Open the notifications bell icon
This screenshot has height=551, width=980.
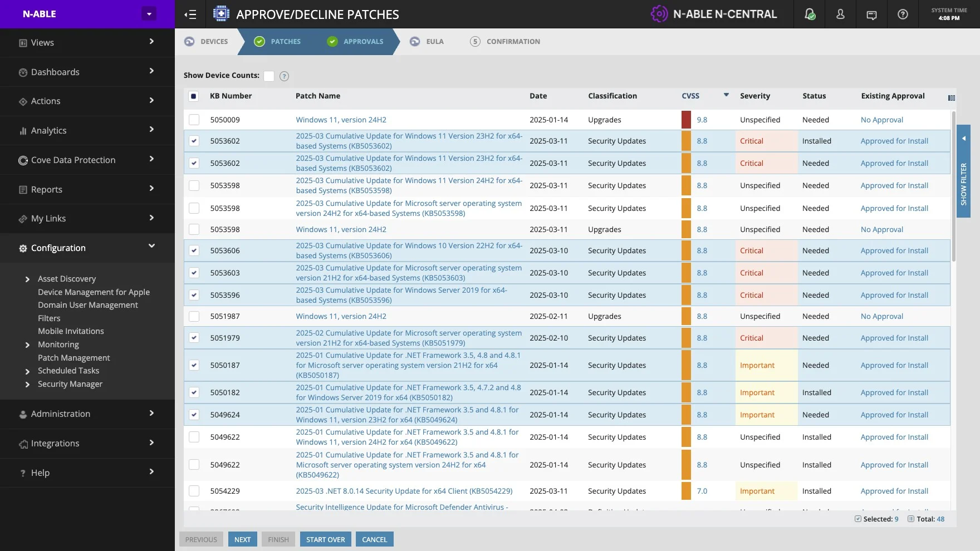click(810, 14)
